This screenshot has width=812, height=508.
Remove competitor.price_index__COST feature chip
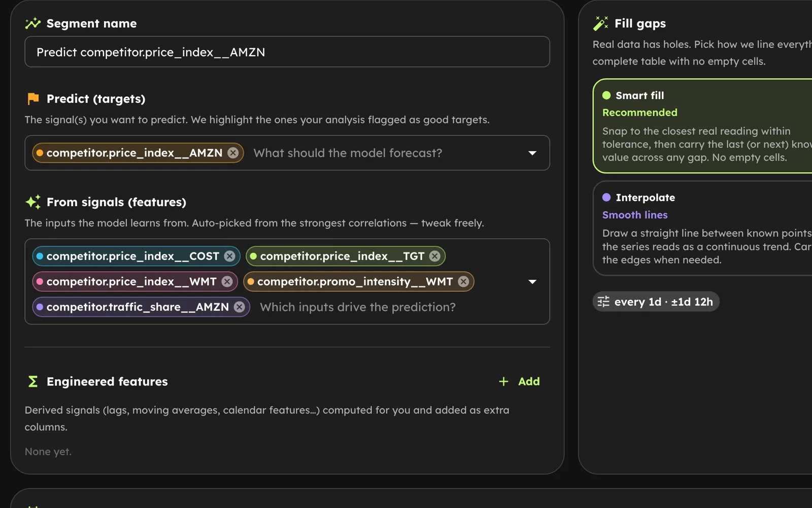point(230,256)
